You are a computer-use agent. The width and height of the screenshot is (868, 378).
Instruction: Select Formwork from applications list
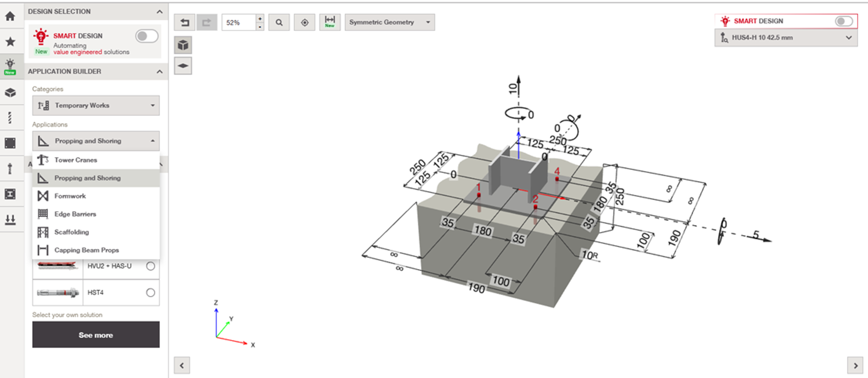pyautogui.click(x=96, y=196)
